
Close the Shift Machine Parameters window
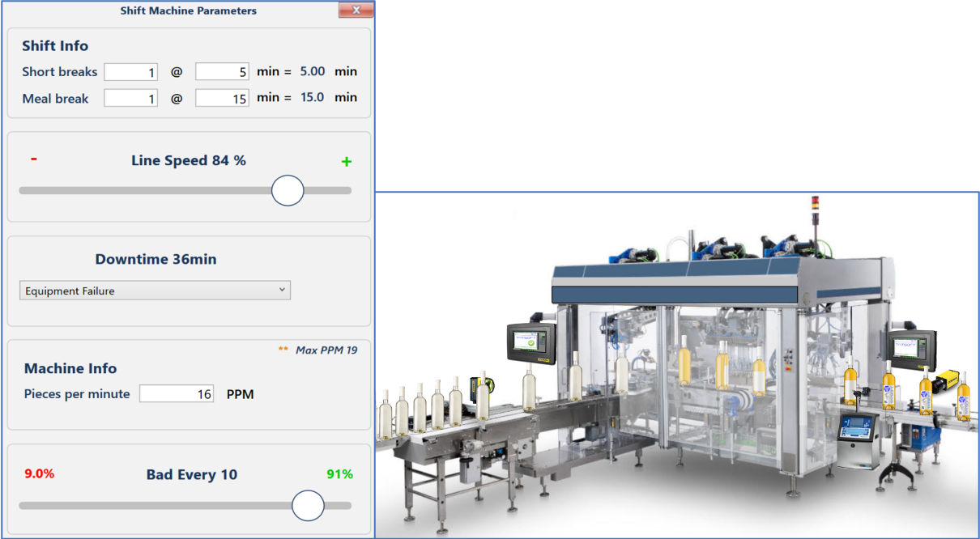pyautogui.click(x=356, y=11)
